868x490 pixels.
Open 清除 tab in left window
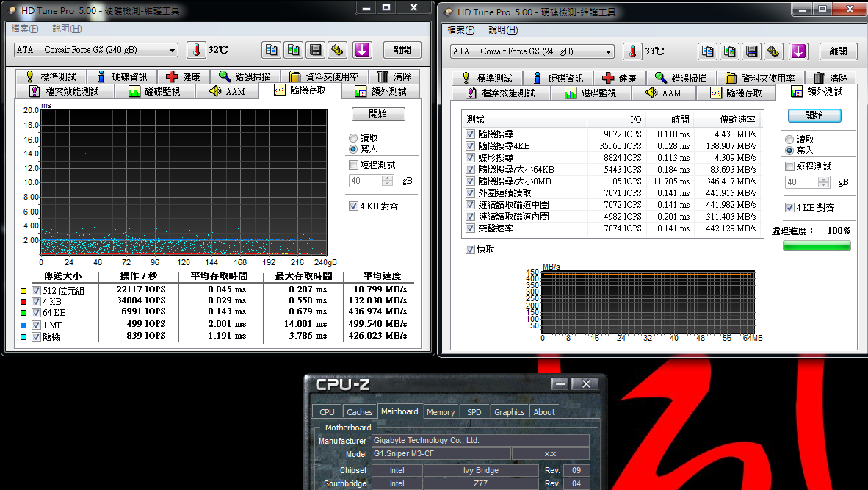(394, 76)
